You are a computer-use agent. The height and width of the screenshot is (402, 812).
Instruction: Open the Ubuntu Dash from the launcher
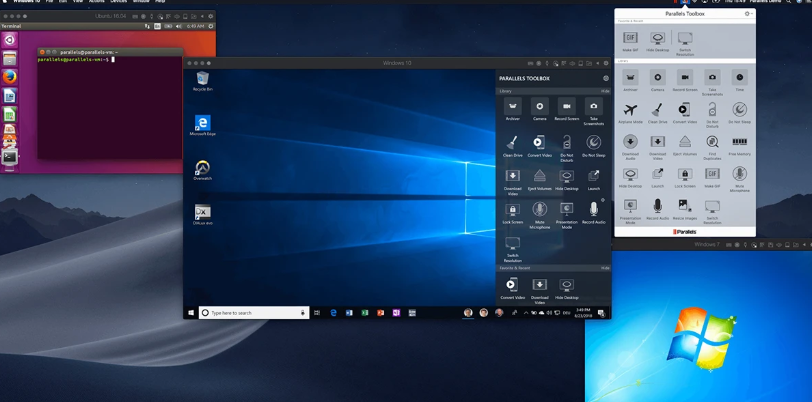10,39
